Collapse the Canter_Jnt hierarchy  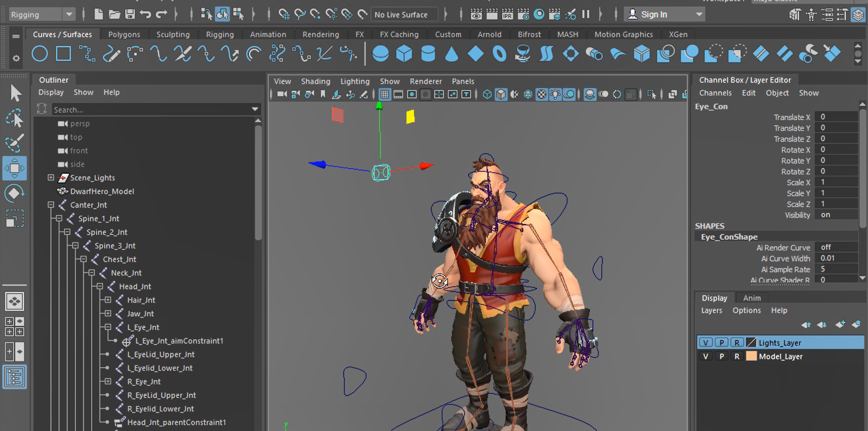(51, 204)
